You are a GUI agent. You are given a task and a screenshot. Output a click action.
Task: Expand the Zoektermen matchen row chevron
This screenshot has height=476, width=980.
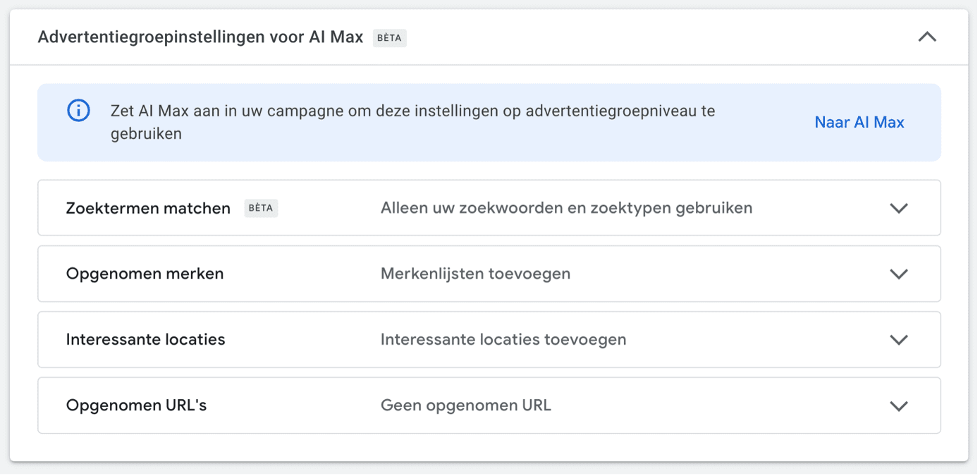coord(898,208)
